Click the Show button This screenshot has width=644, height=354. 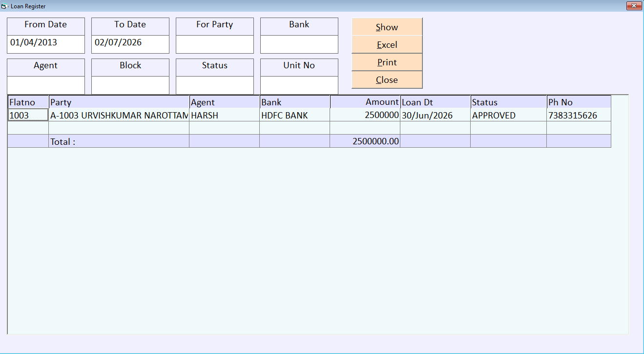coord(387,27)
